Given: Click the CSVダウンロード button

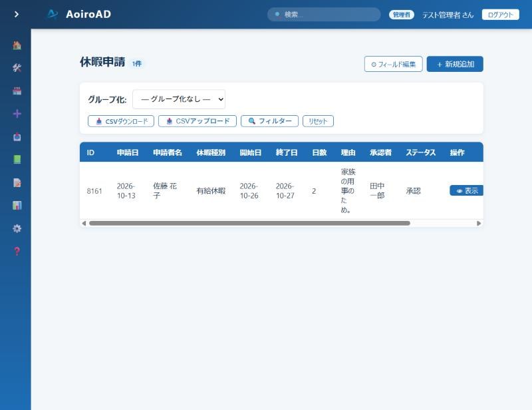Looking at the screenshot, I should (121, 121).
